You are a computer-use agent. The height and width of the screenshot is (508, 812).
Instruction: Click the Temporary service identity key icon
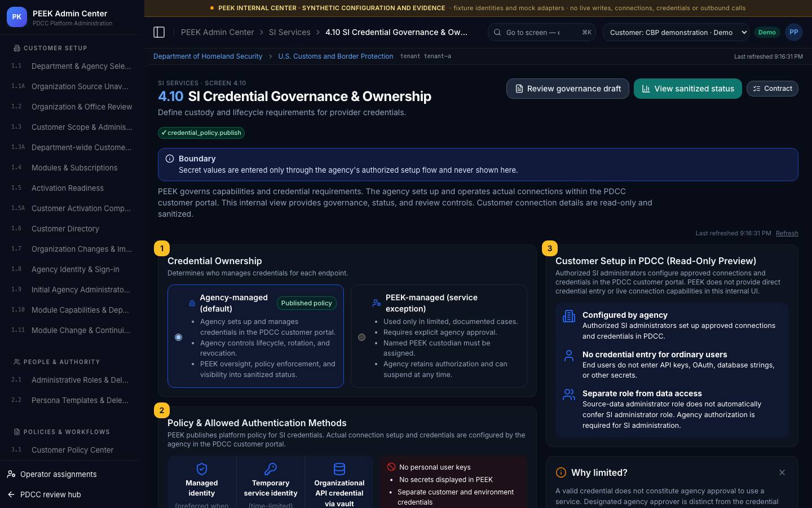pos(271,469)
